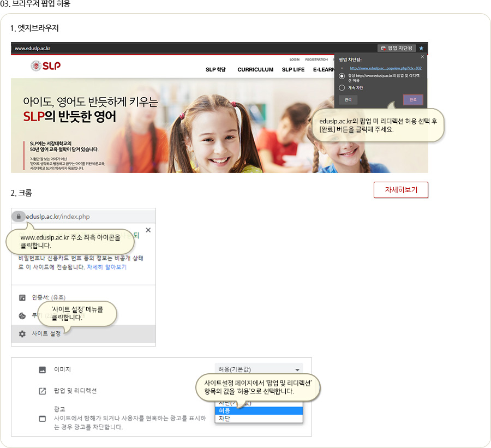Click the SLP banner image with the girl
Image resolution: width=491 pixels, height=448 pixels.
[219, 126]
